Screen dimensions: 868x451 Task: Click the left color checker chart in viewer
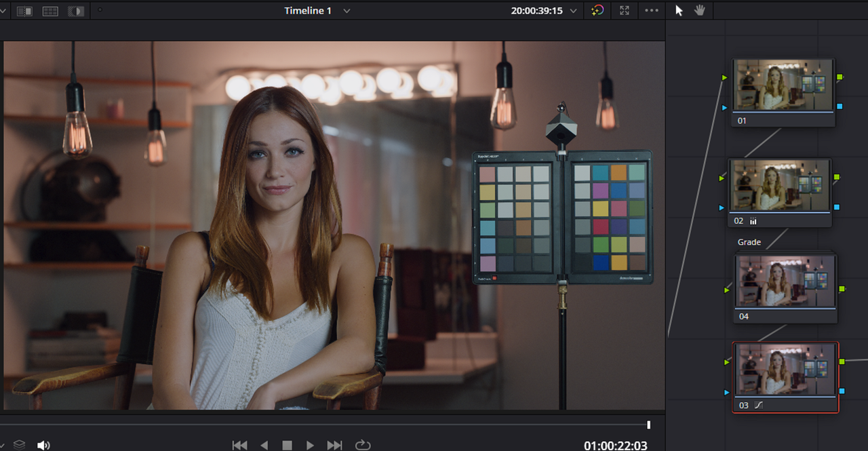tap(515, 217)
